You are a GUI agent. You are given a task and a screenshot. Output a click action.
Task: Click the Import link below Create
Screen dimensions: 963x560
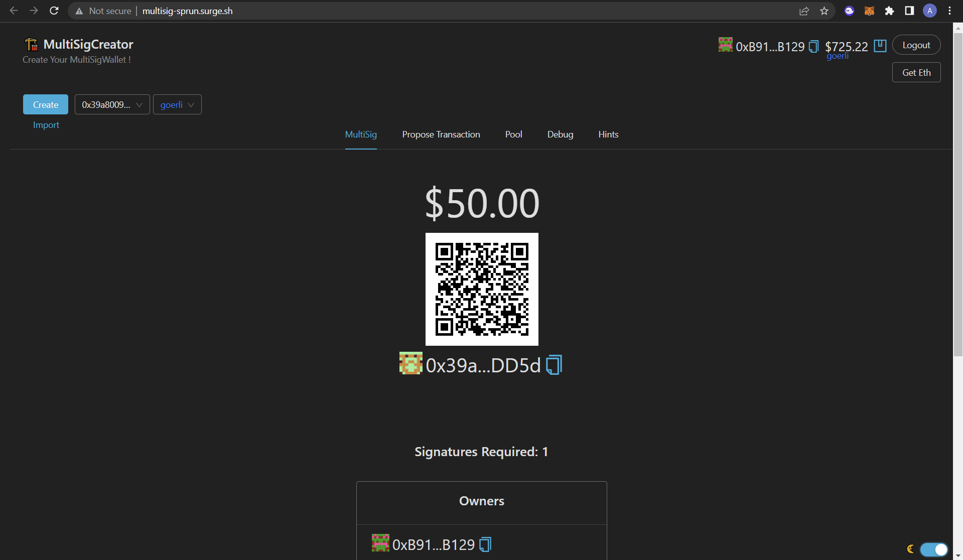[46, 124]
